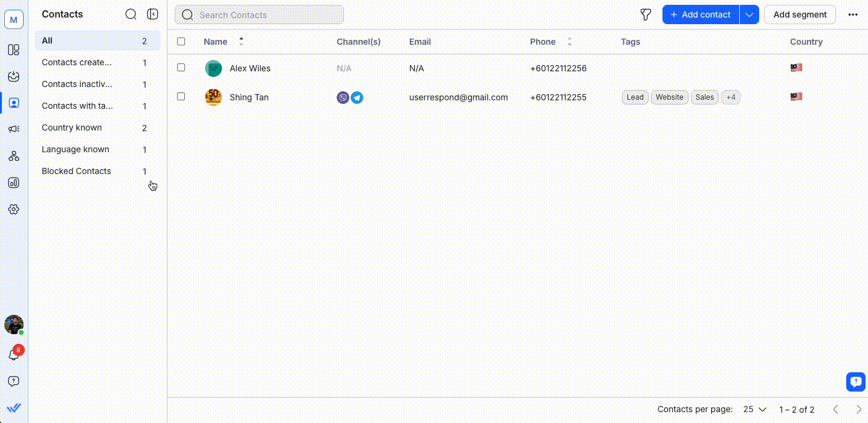Screen dimensions: 868x423
Task: Select the Country known segment
Action: click(x=72, y=128)
